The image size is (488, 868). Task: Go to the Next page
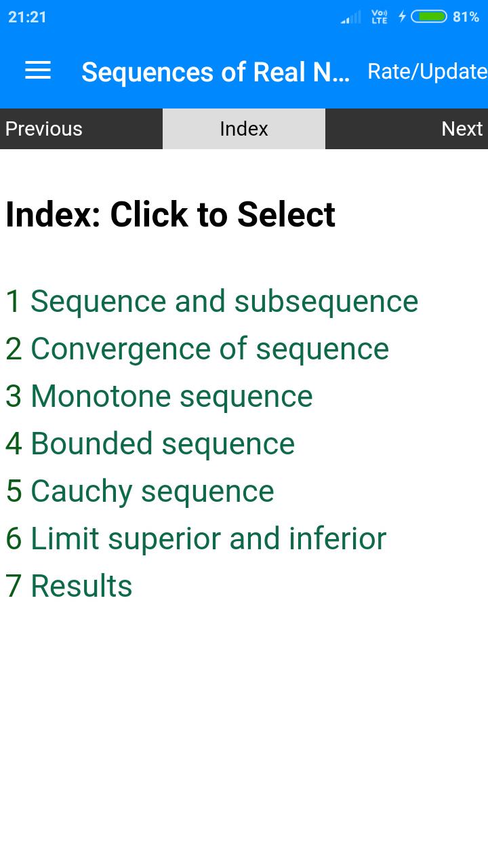[407, 129]
